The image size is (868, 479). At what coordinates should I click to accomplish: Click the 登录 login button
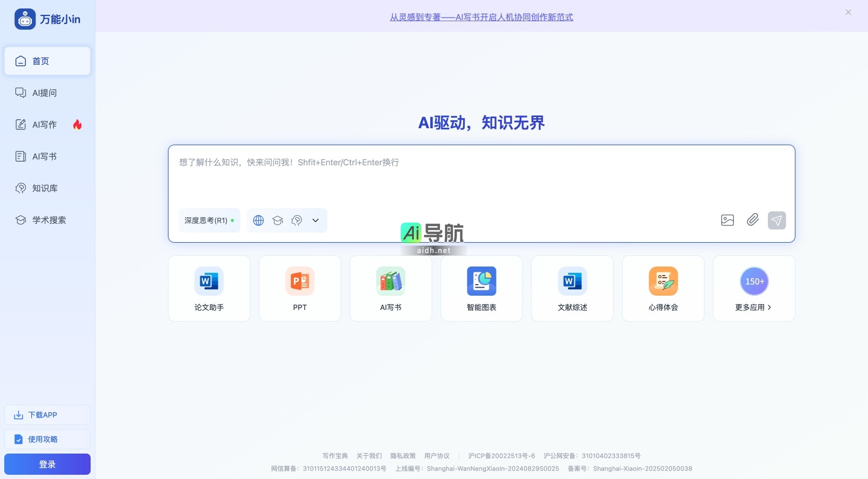tap(47, 464)
